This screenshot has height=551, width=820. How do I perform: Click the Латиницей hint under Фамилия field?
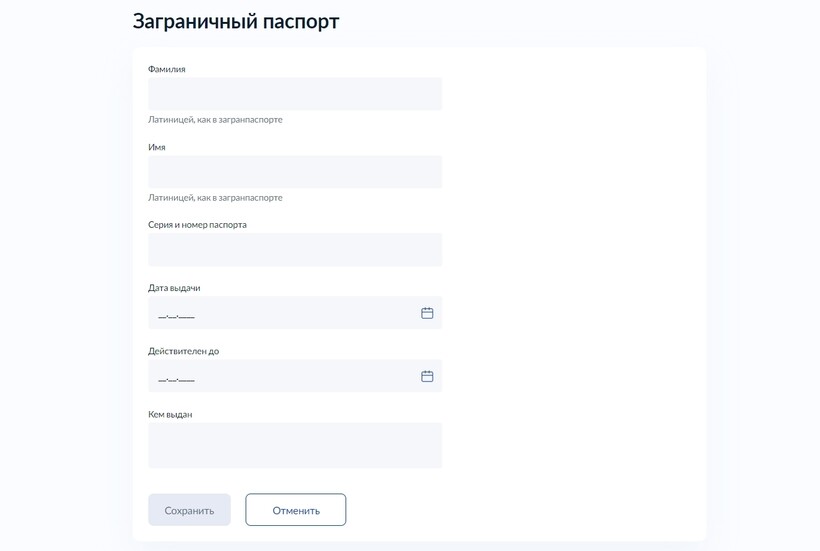[x=215, y=120]
